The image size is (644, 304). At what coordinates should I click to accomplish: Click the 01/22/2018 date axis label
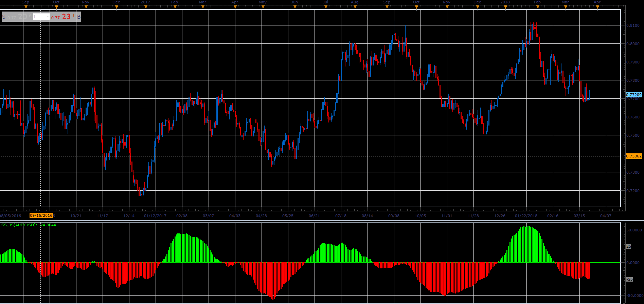(526, 216)
